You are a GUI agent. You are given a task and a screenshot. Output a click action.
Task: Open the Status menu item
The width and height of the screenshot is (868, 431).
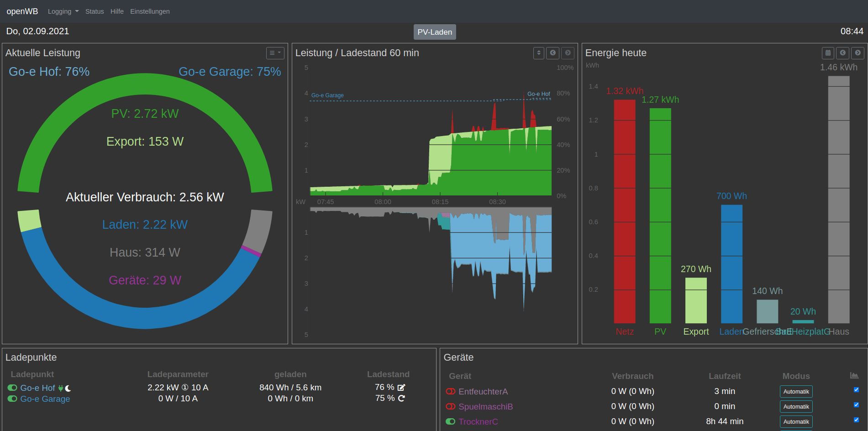click(x=95, y=11)
